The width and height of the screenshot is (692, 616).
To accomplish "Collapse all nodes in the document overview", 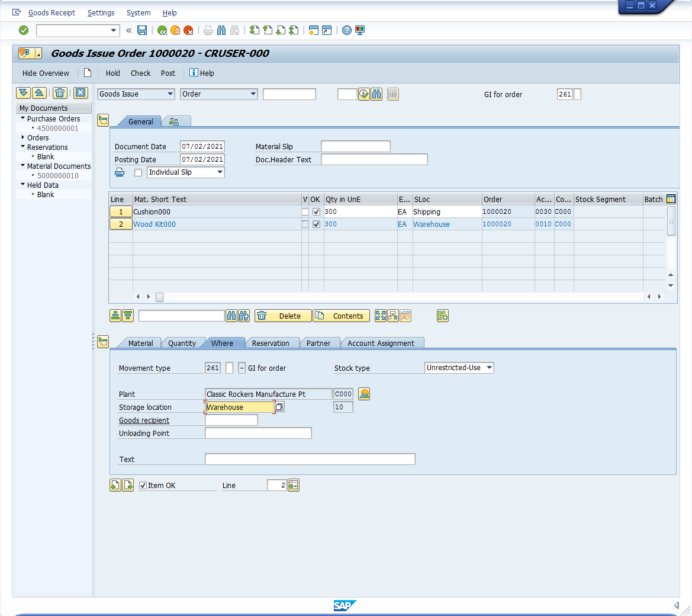I will click(39, 93).
